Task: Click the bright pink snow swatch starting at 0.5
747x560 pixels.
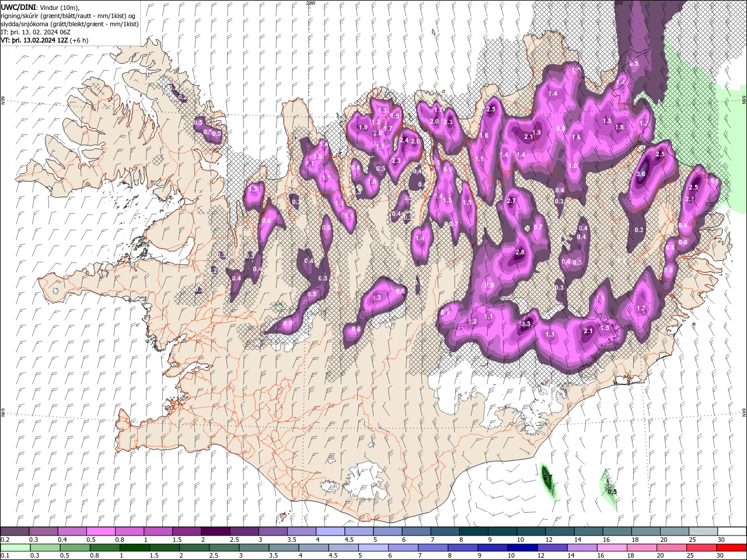Action: pyautogui.click(x=101, y=531)
